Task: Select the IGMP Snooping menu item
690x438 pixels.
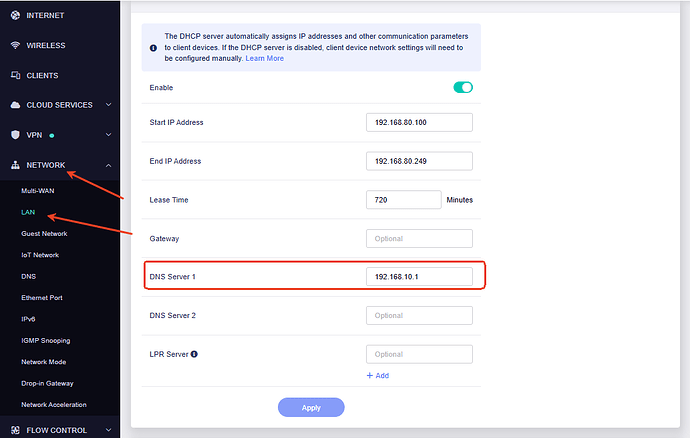Action: [x=46, y=341]
